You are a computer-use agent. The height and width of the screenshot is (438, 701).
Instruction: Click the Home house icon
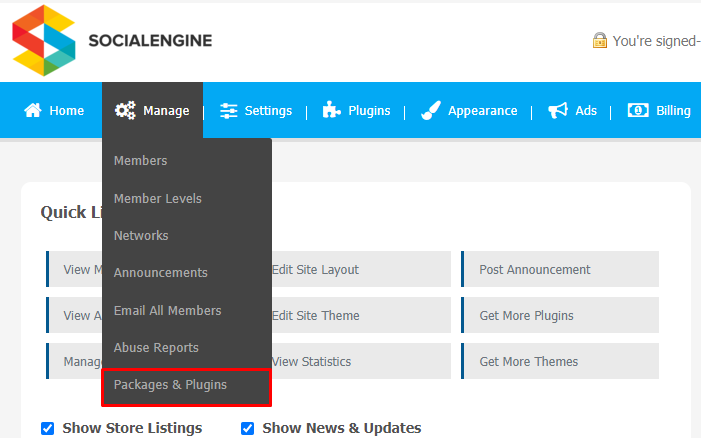pyautogui.click(x=33, y=110)
